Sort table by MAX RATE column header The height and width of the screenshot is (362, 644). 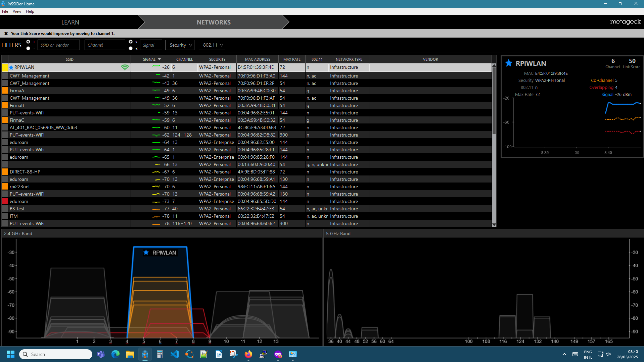(292, 59)
